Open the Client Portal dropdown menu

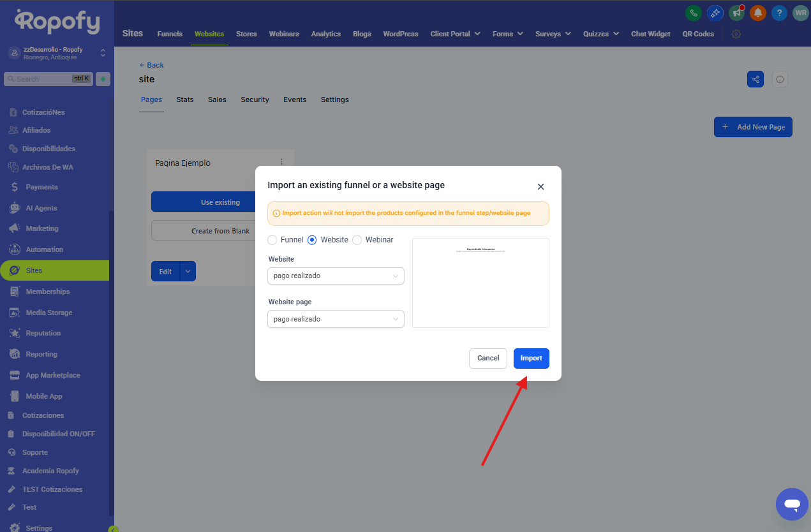(456, 34)
